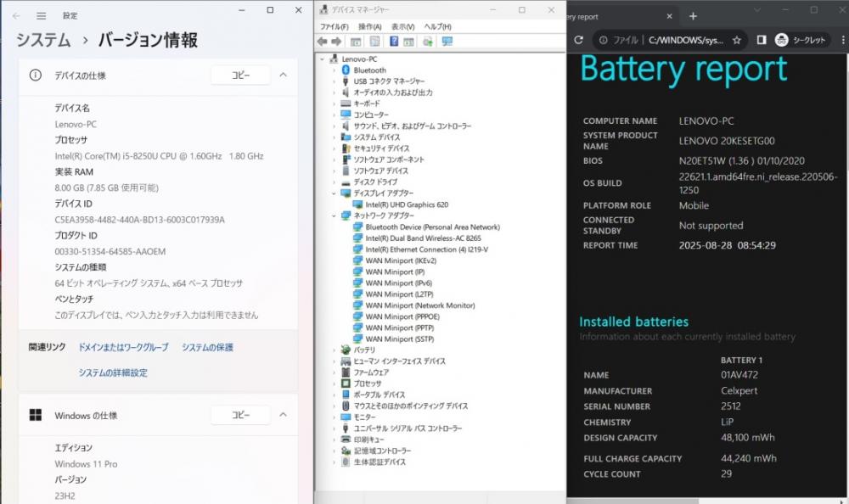This screenshot has width=849, height=504.
Task: Click the blue help icon in Device Manager toolbar
Action: pyautogui.click(x=394, y=42)
